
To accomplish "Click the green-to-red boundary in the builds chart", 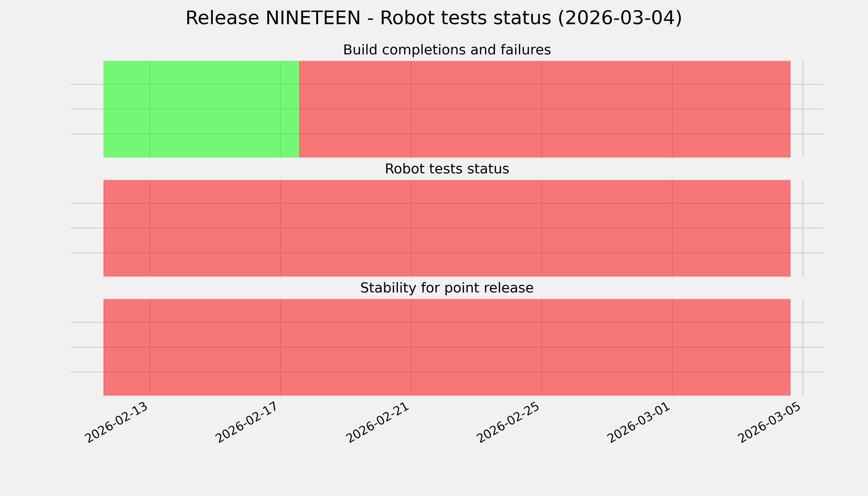I will click(x=299, y=109).
